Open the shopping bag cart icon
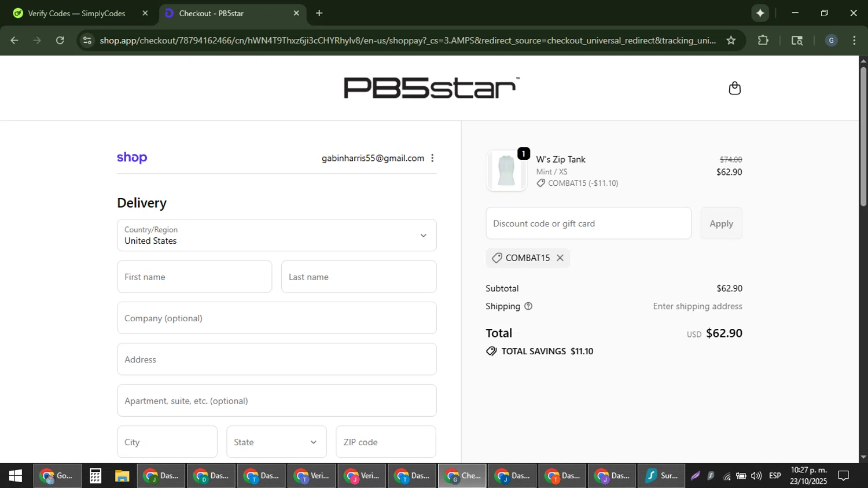 click(734, 88)
